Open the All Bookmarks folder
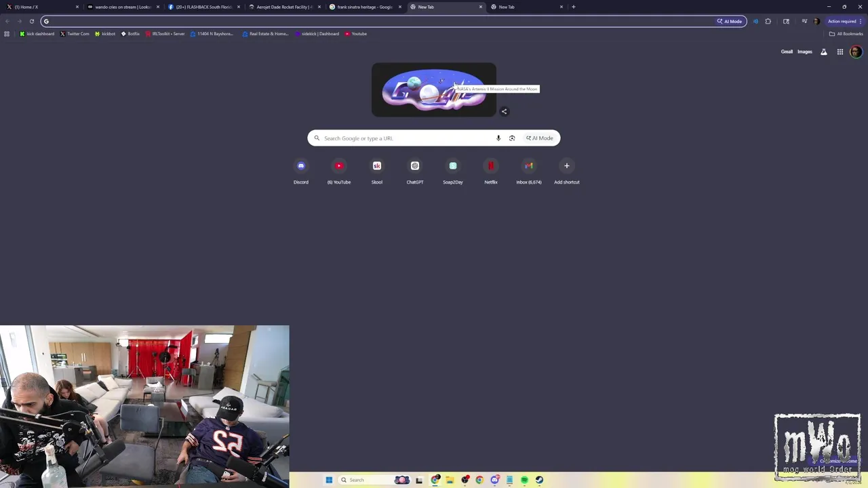This screenshot has width=868, height=488. [846, 34]
